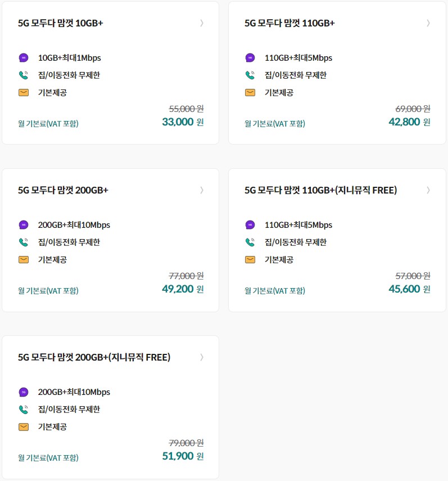448x481 pixels.
Task: Click the phone icon in 200GB+ 지니뮤직 FREE plan
Action: [24, 409]
